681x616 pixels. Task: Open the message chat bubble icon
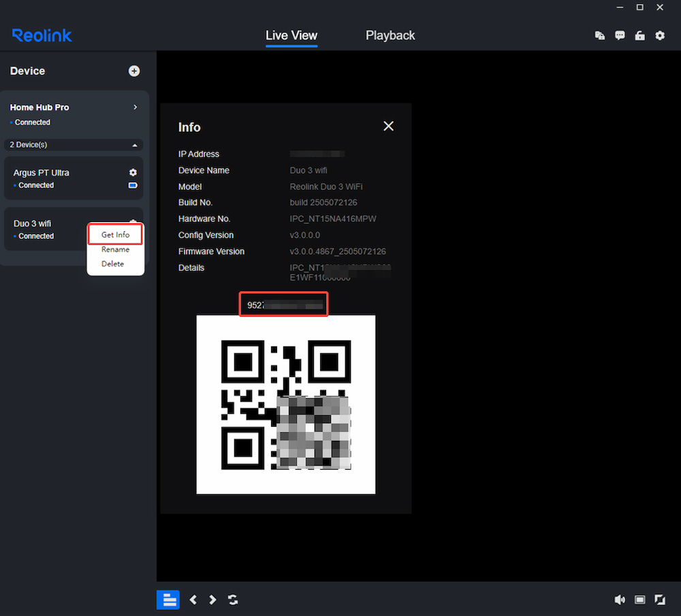[x=620, y=35]
